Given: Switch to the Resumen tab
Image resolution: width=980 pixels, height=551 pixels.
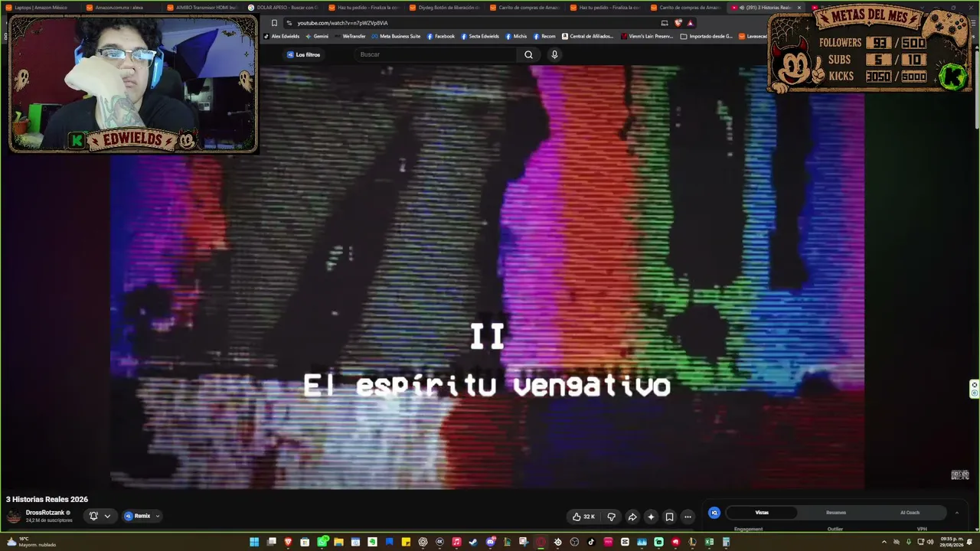Looking at the screenshot, I should tap(836, 513).
